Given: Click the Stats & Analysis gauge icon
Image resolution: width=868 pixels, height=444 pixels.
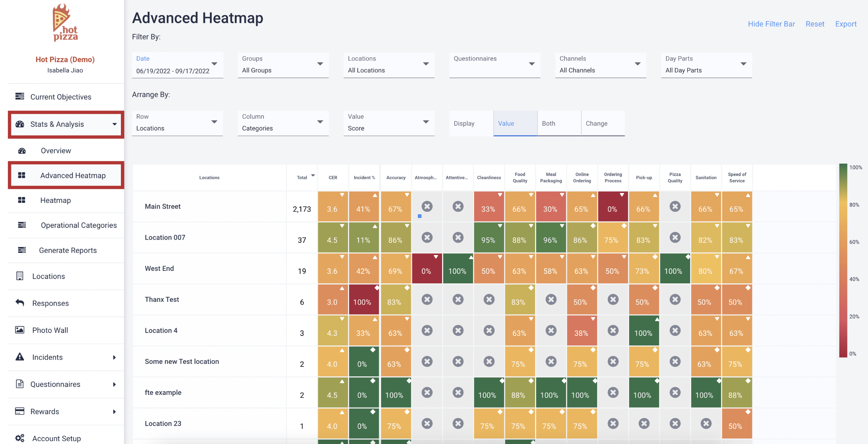Looking at the screenshot, I should click(x=20, y=124).
